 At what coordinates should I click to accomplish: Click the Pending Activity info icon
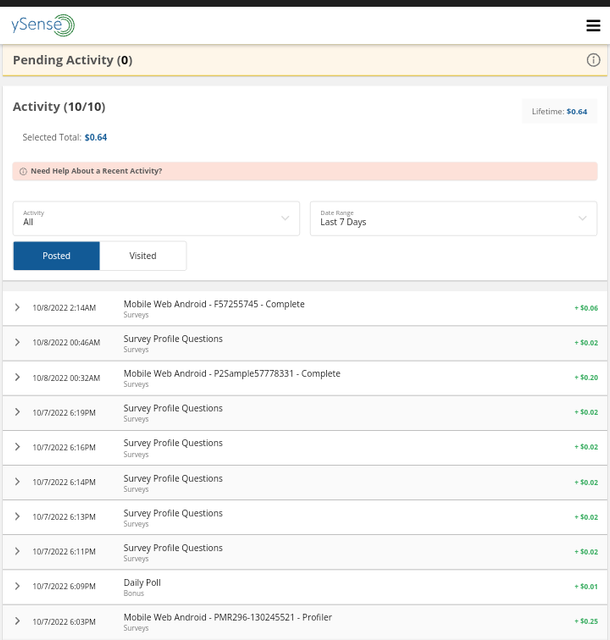pyautogui.click(x=593, y=60)
